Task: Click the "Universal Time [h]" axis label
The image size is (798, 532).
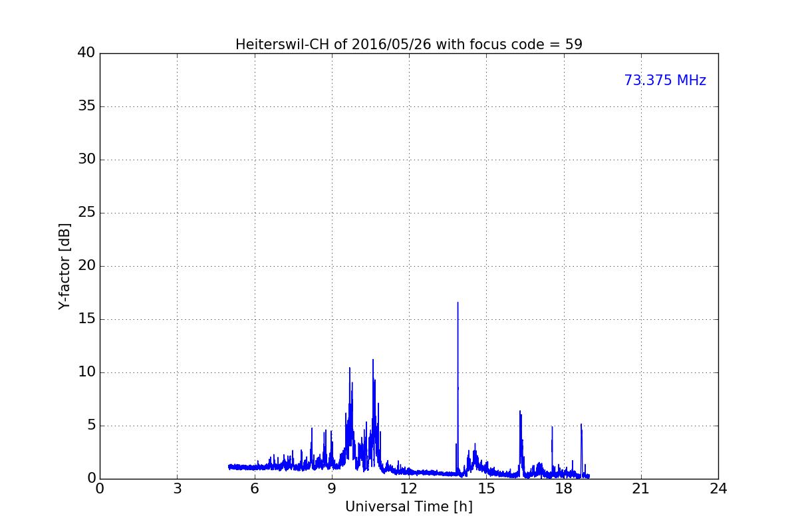Action: point(409,507)
